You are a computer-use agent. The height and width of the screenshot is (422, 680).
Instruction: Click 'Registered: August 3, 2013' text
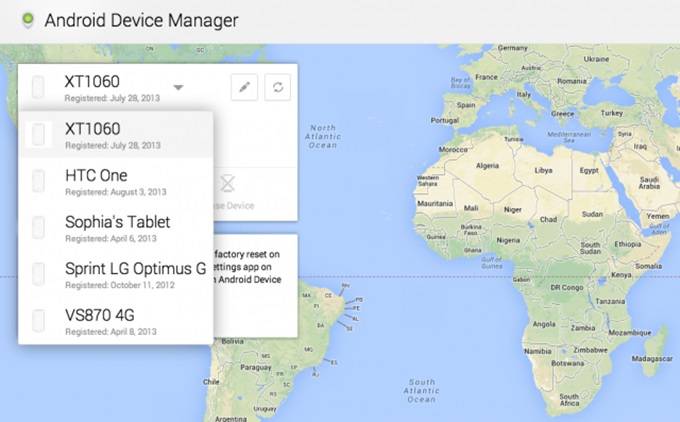[x=116, y=192]
